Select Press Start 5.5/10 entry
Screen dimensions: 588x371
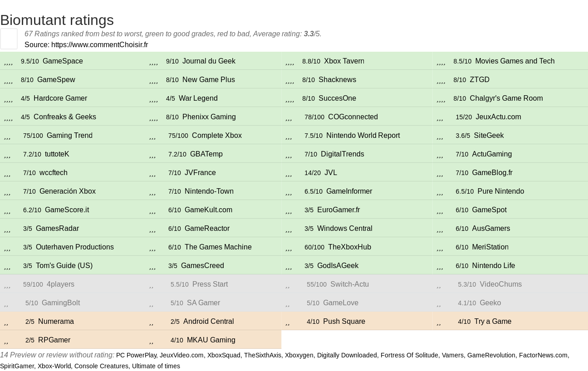pos(210,284)
